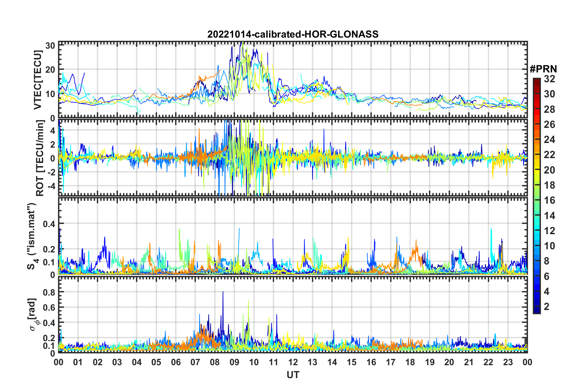This screenshot has width=586, height=392.
Task: Click the 12 hour tick on the UT axis
Action: tap(293, 362)
